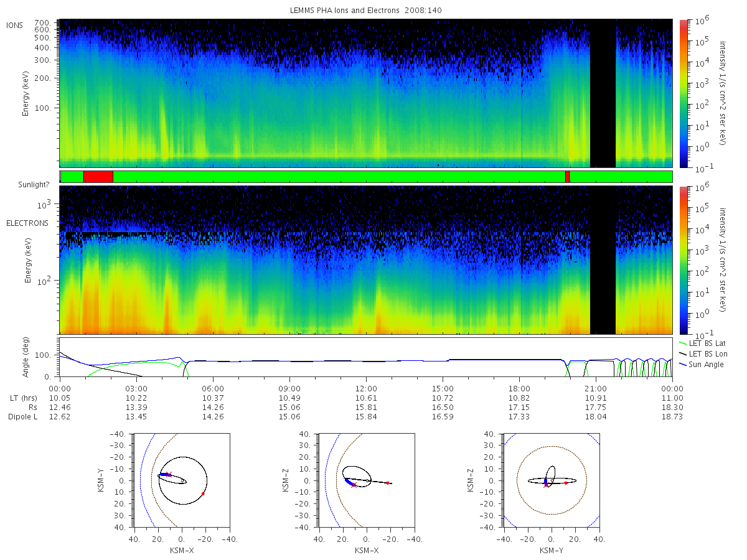
Task: Click the KSM-Y versus KSM-Z orbit plot
Action: pos(552,480)
